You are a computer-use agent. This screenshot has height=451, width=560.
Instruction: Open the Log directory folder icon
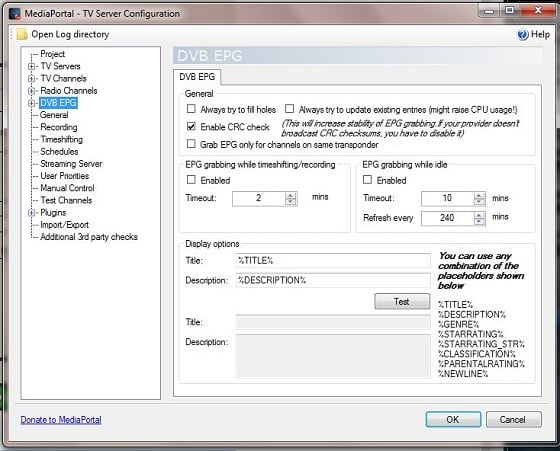pos(22,34)
